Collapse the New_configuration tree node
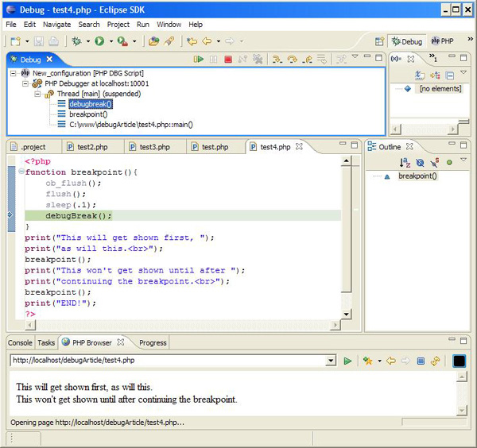 (x=14, y=73)
